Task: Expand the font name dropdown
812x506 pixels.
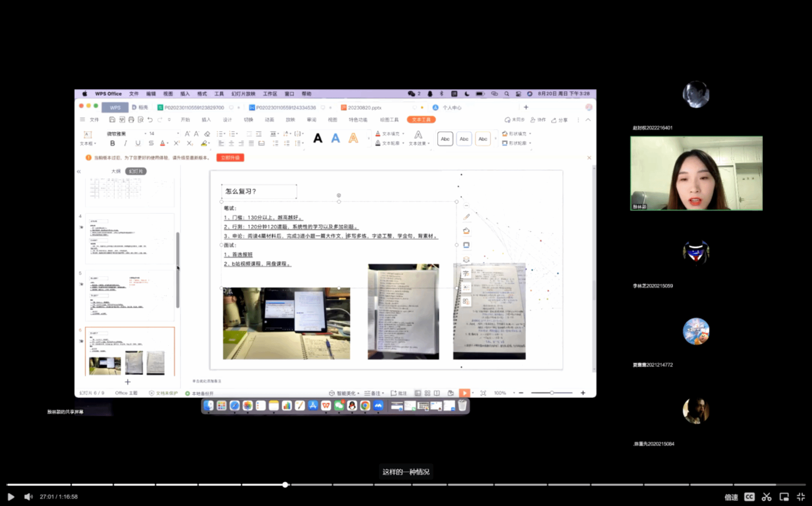Action: point(145,134)
